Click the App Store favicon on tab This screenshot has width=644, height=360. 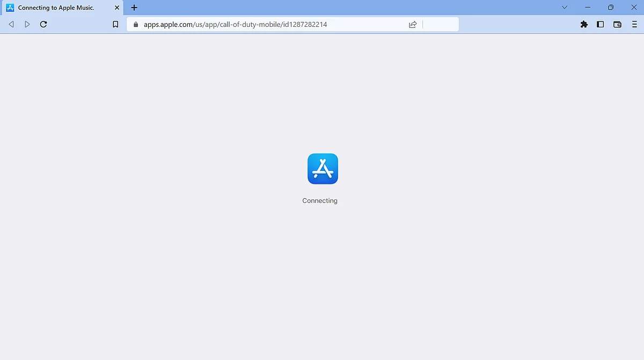point(10,8)
